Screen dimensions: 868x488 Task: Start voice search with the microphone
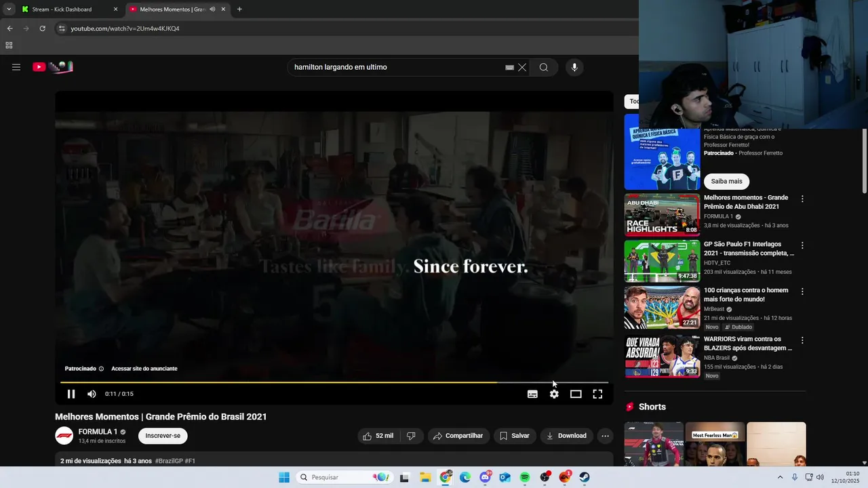574,67
